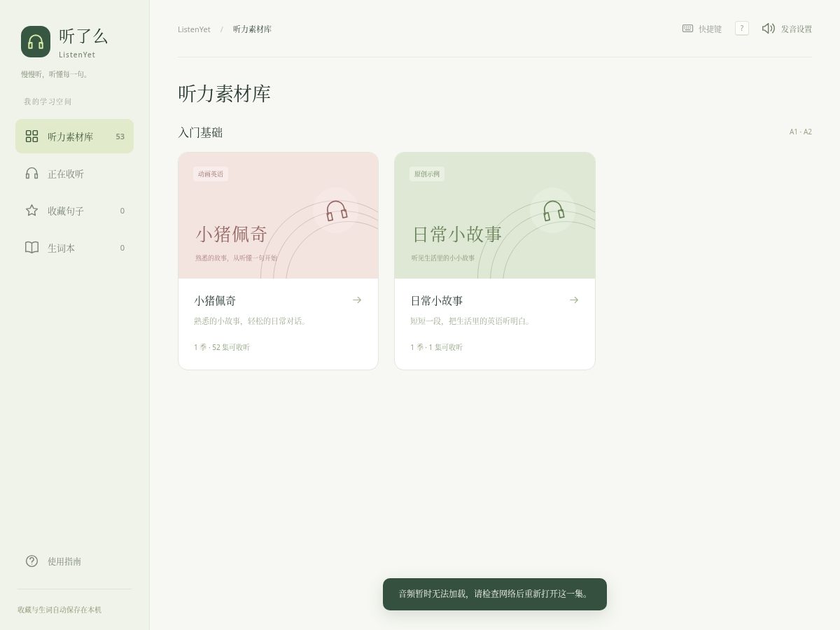Select the 动画英语 tag on pink card
The width and height of the screenshot is (840, 630).
[211, 174]
